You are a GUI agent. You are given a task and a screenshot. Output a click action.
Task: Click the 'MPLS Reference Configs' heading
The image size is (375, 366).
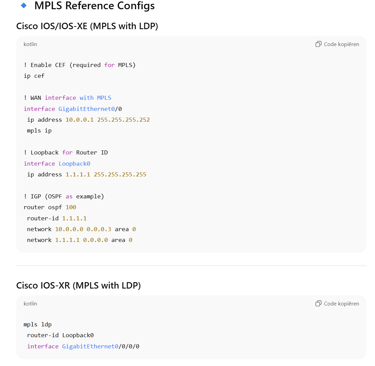coord(94,6)
